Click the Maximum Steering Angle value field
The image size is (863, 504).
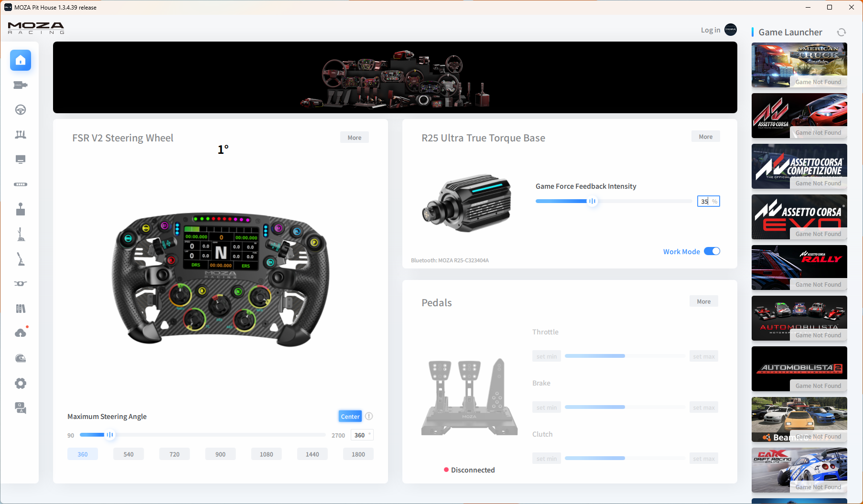pos(360,435)
